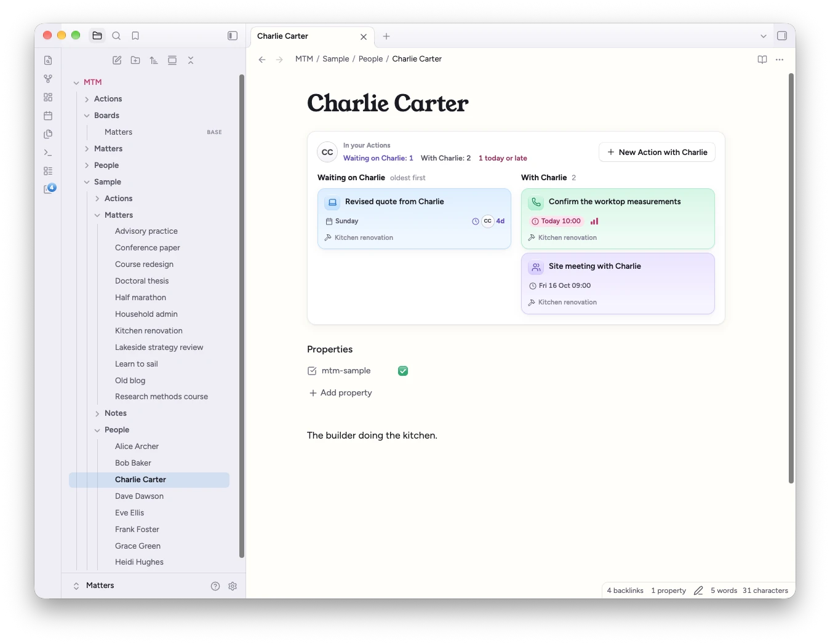Expand the top-level Actions folder
This screenshot has width=830, height=644.
[87, 99]
